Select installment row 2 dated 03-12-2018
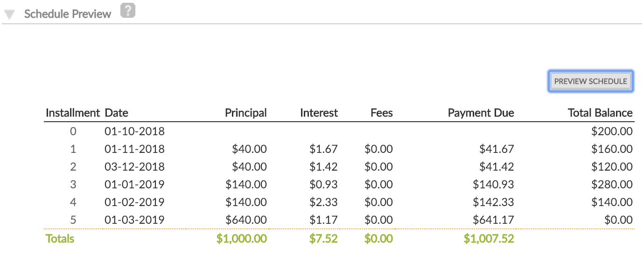Viewport: 644px width, 276px height. pyautogui.click(x=134, y=166)
